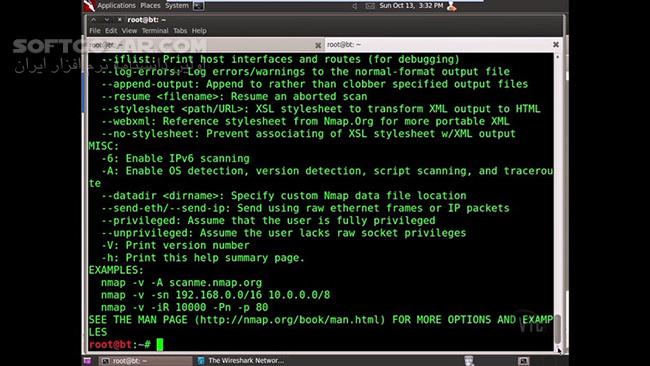Click the down-arrow button in terminal title bar

[x=107, y=19]
